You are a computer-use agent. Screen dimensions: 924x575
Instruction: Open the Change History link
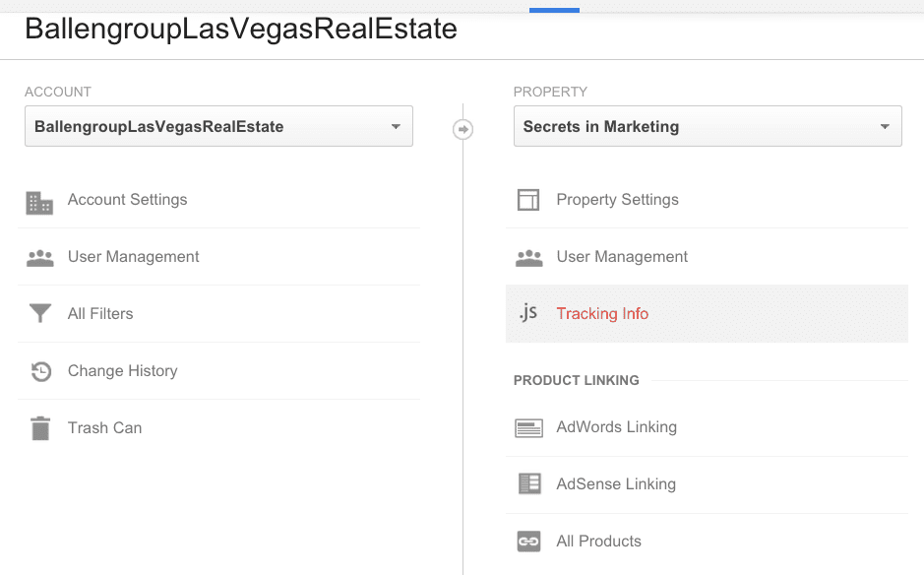123,371
